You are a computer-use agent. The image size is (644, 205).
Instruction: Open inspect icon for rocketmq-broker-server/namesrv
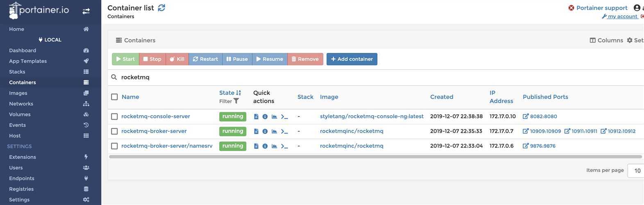(265, 146)
